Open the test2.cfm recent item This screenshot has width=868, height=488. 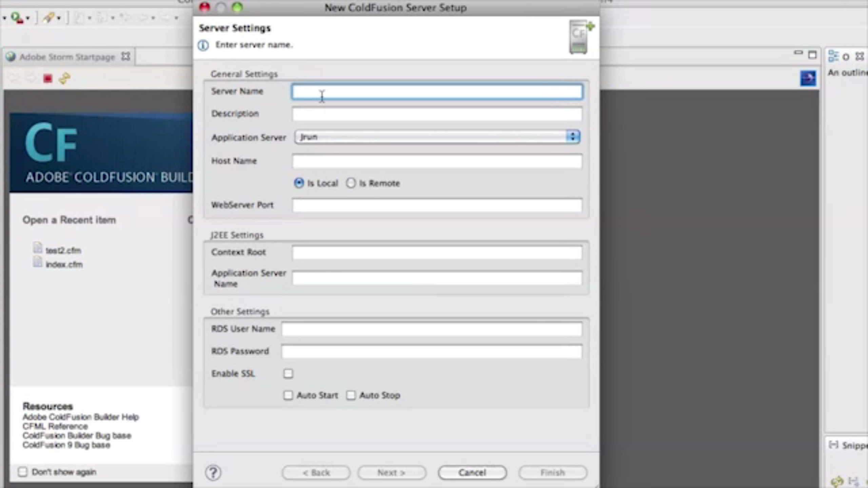click(63, 250)
